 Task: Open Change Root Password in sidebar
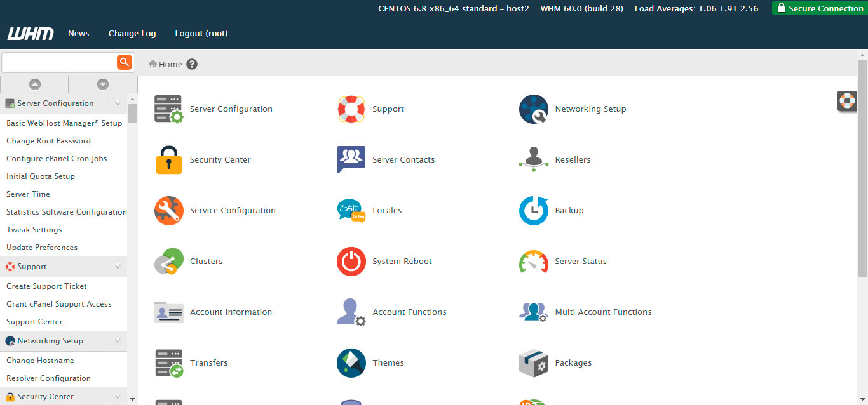pyautogui.click(x=48, y=141)
